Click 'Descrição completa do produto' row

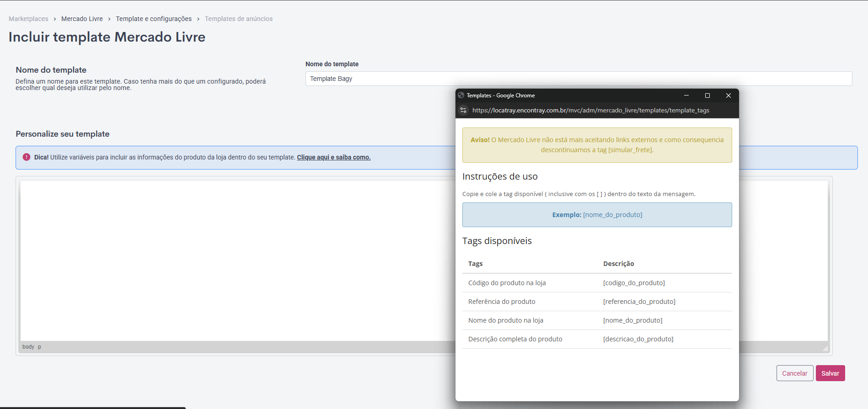coord(597,339)
